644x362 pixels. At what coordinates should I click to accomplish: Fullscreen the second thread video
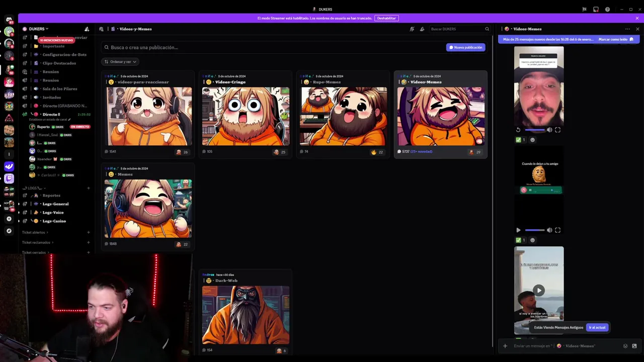coord(557,230)
